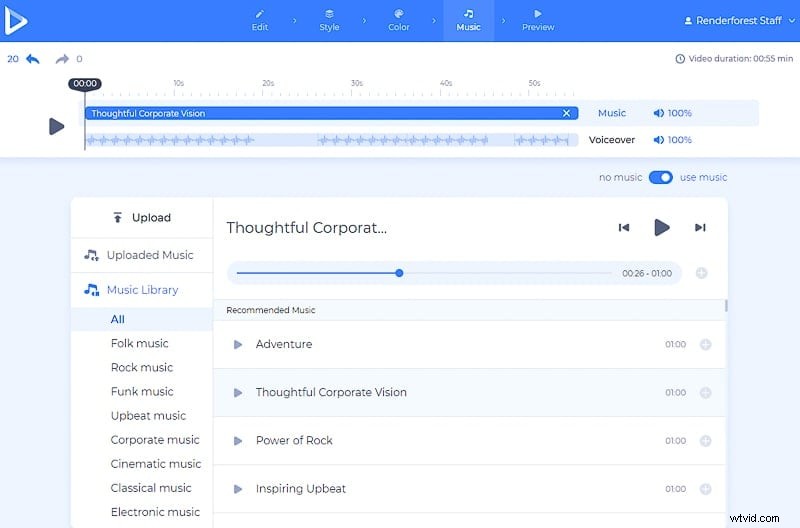Remove Thoughtful Corporate Vision track from timeline
Screen dimensions: 800x528
pyautogui.click(x=567, y=114)
